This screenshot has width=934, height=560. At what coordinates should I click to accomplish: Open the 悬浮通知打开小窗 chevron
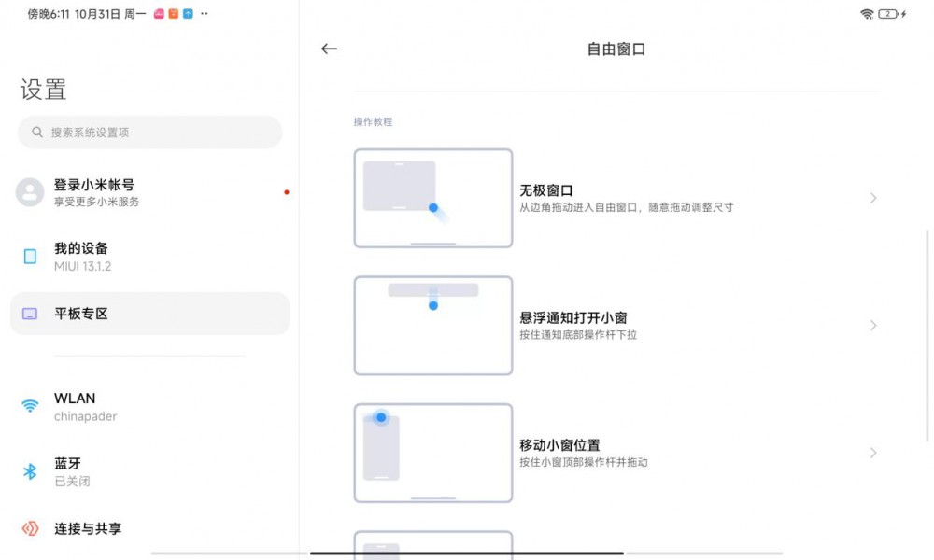coord(873,325)
